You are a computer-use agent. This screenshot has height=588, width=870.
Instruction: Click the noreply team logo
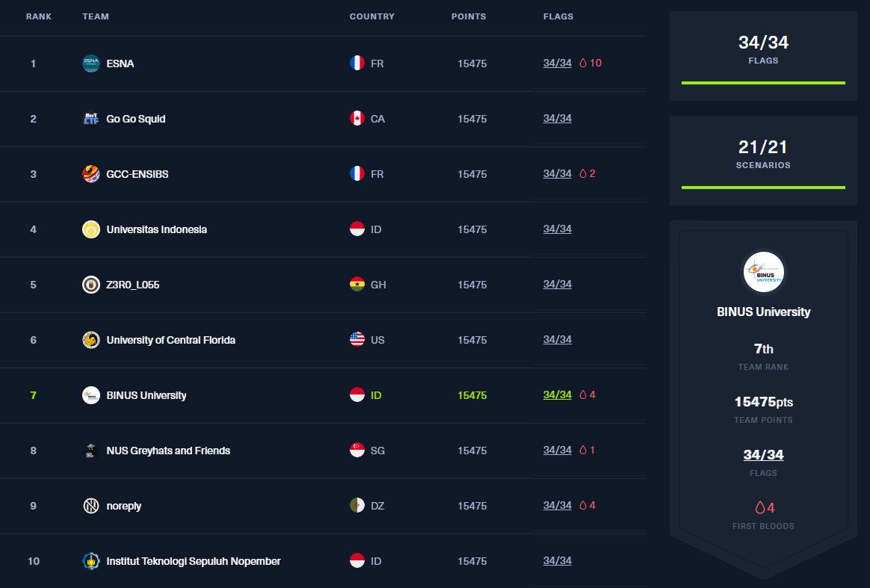(x=91, y=506)
